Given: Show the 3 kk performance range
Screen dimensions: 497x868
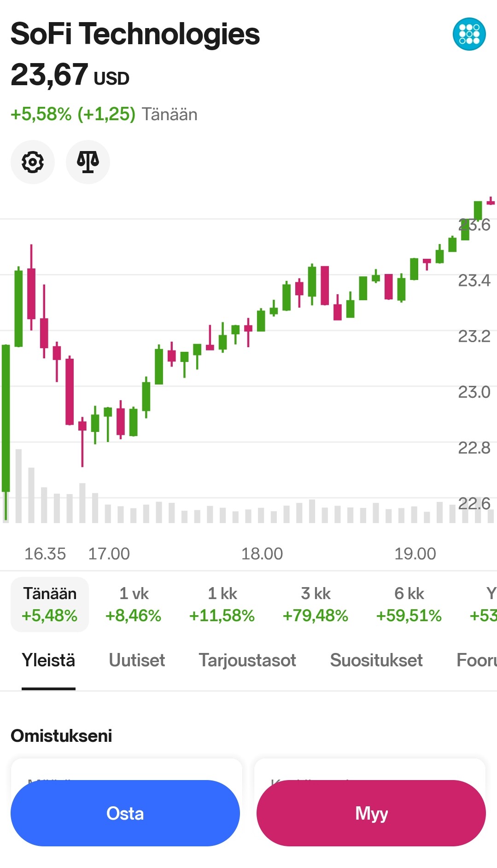Looking at the screenshot, I should coord(316,604).
